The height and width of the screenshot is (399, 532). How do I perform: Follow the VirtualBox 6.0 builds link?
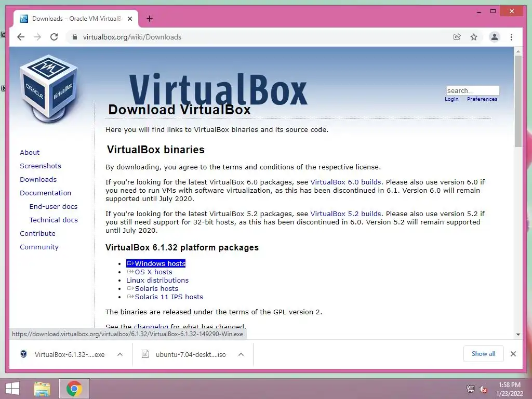[345, 182]
